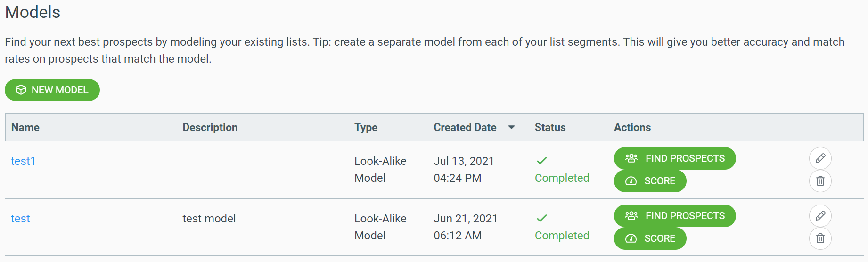Click the pencil edit icon for test1
Screen dimensions: 868x262
pos(820,158)
